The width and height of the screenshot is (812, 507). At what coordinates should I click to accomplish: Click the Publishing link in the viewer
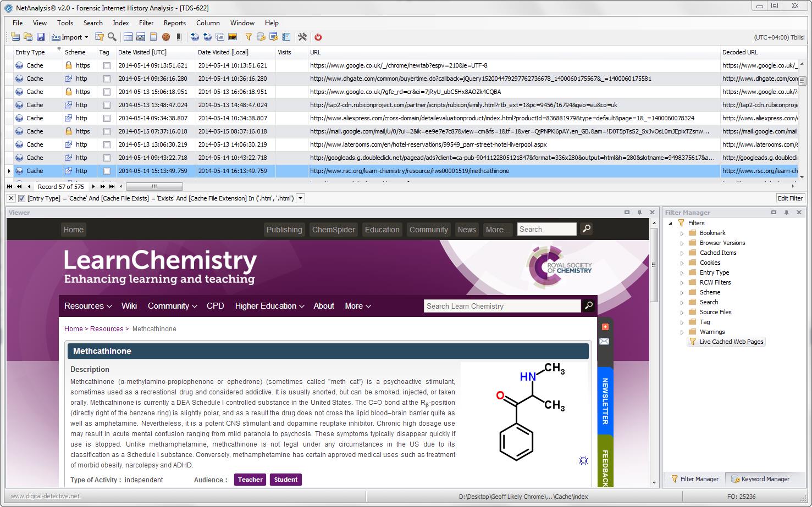pos(284,230)
